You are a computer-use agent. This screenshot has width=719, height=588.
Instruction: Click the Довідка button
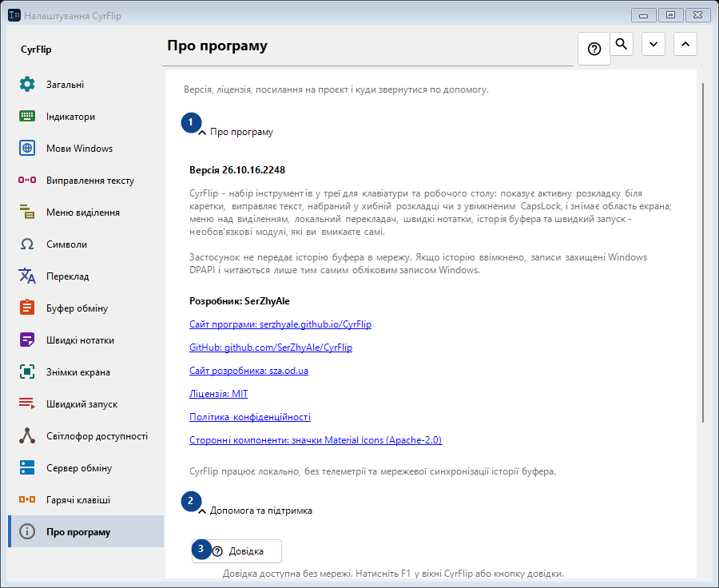coord(236,550)
